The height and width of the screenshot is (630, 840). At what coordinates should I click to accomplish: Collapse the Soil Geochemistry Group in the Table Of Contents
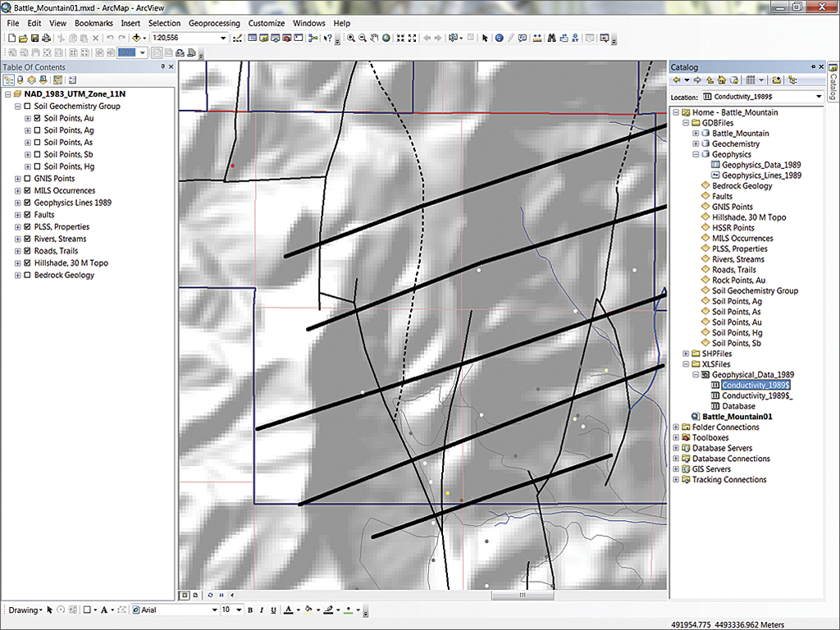(18, 106)
